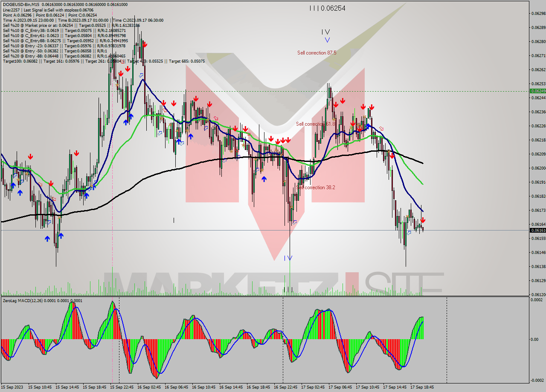546x392 pixels.
Task: Click the '15 Sep 10:45' time label
Action: pyautogui.click(x=40, y=387)
